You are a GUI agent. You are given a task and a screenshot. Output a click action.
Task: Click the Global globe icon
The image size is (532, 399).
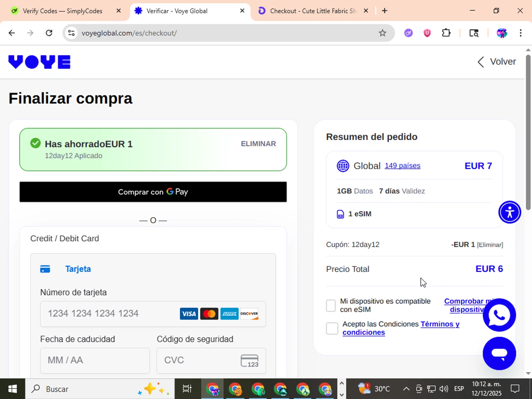coord(343,166)
